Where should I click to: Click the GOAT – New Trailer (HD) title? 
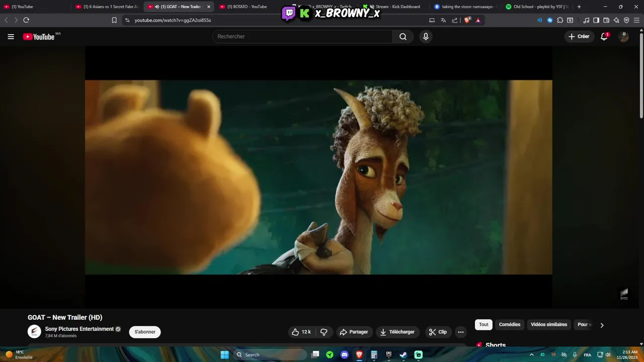pyautogui.click(x=65, y=317)
